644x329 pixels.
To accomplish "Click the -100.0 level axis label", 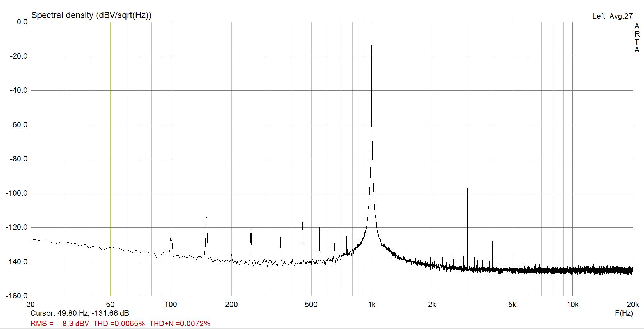I will click(17, 193).
